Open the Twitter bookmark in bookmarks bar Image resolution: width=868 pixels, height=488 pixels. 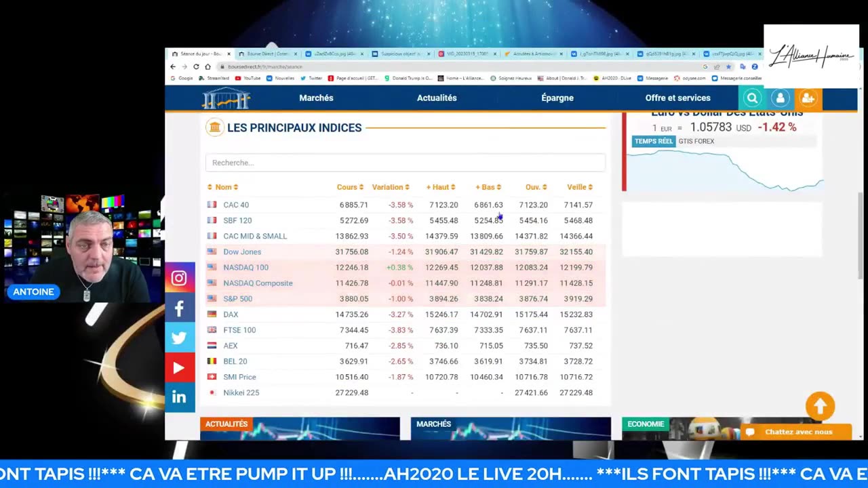(311, 78)
